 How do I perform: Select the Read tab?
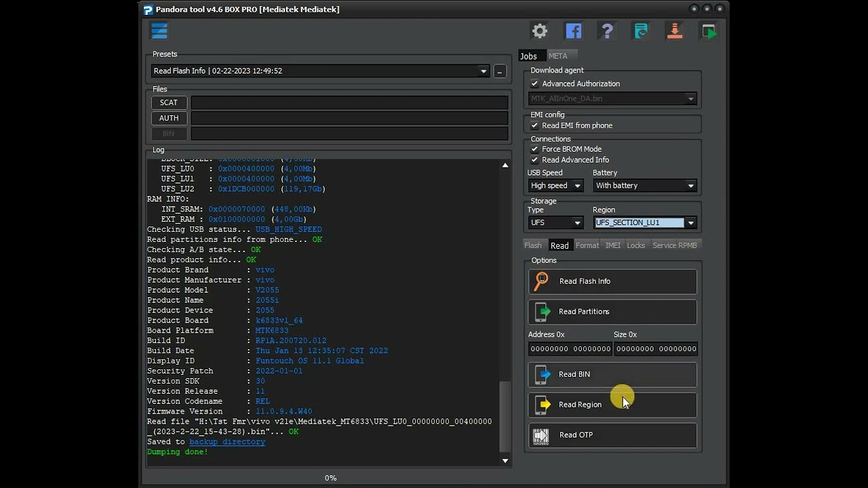point(559,245)
